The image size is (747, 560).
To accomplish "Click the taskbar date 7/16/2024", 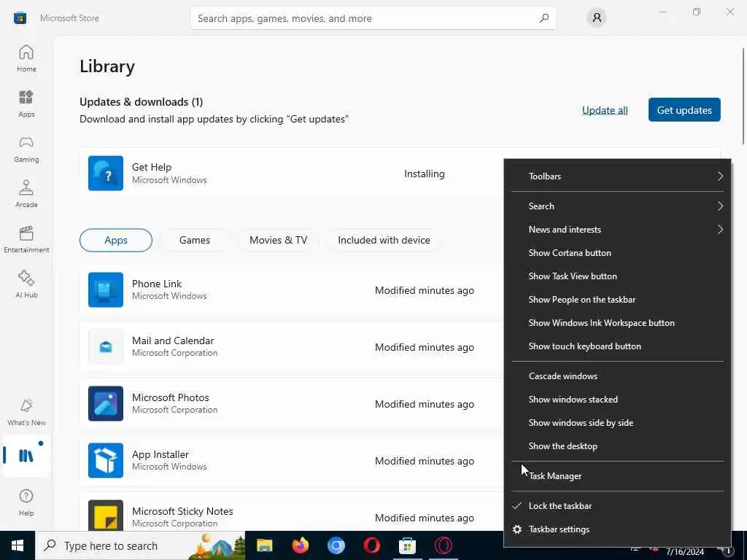I will 684,552.
